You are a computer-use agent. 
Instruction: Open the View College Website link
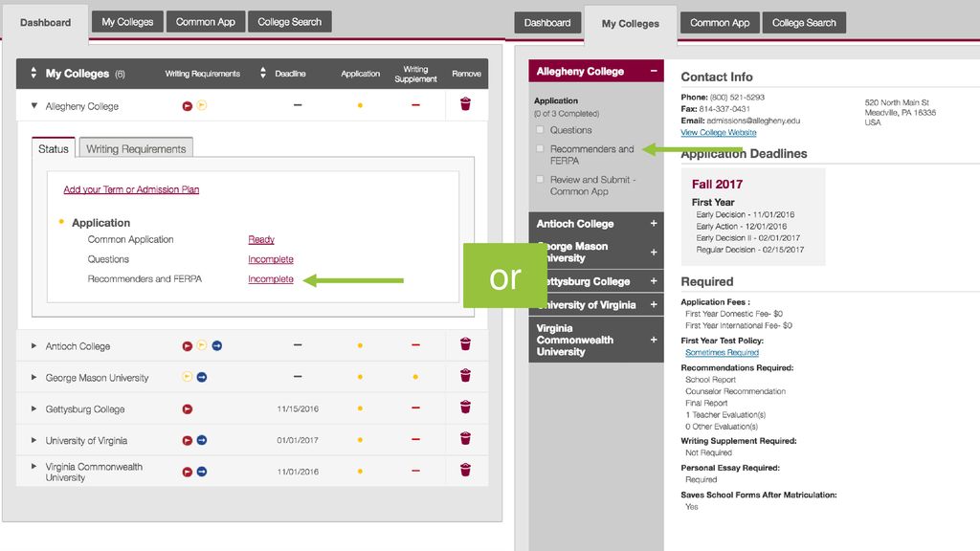point(719,132)
